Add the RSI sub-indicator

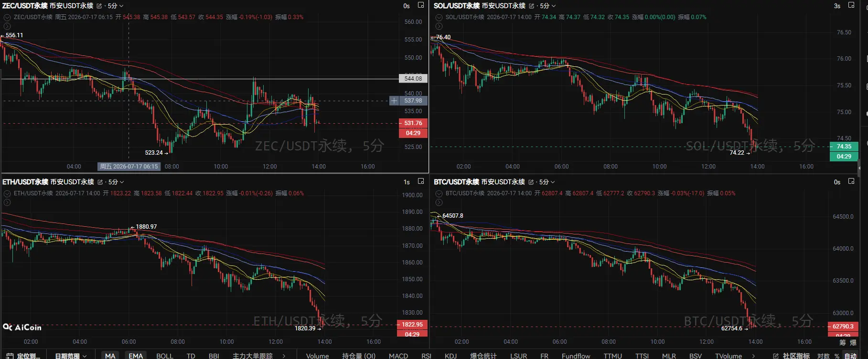point(426,356)
